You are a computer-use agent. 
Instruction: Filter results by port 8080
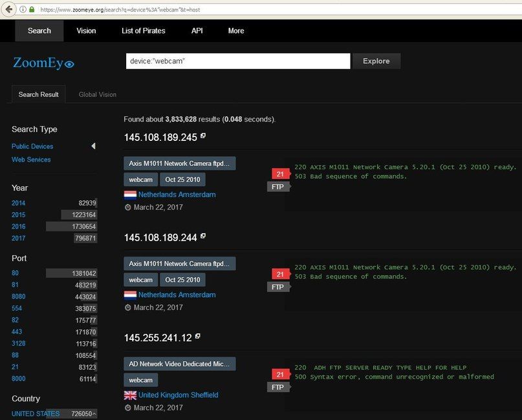(19, 297)
